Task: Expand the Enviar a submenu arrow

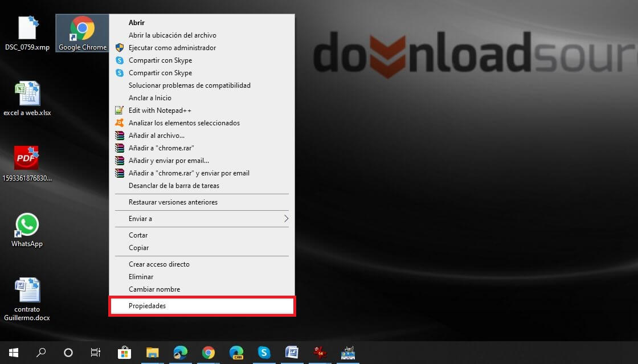Action: pyautogui.click(x=286, y=218)
